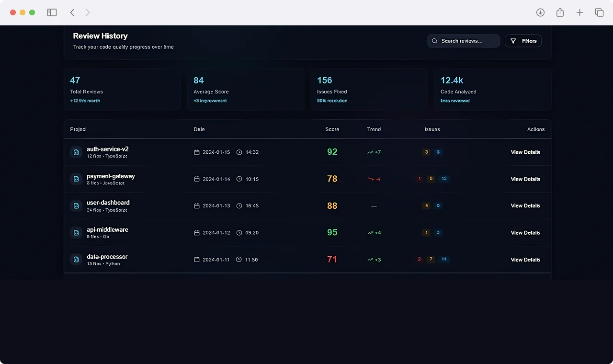Go back with the browser back arrow
The image size is (613, 364).
click(72, 12)
